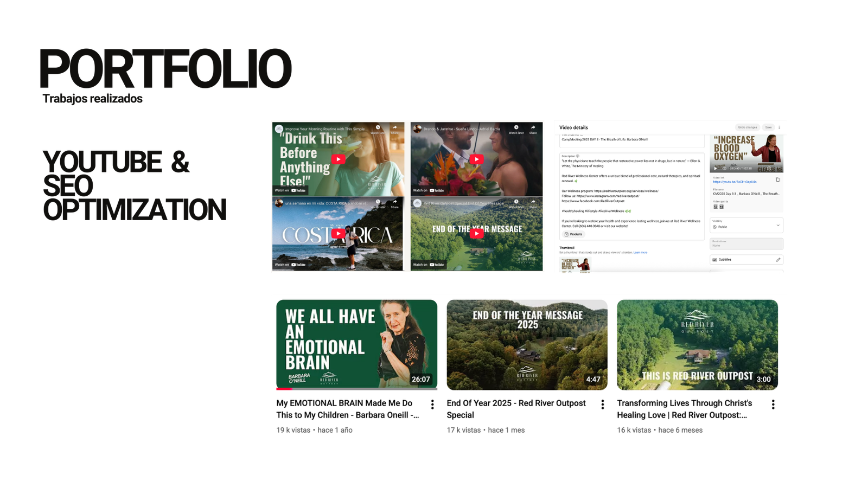Click the Learn more link under Thumbnail
Viewport: 868px width, 488px height.
pyautogui.click(x=640, y=253)
